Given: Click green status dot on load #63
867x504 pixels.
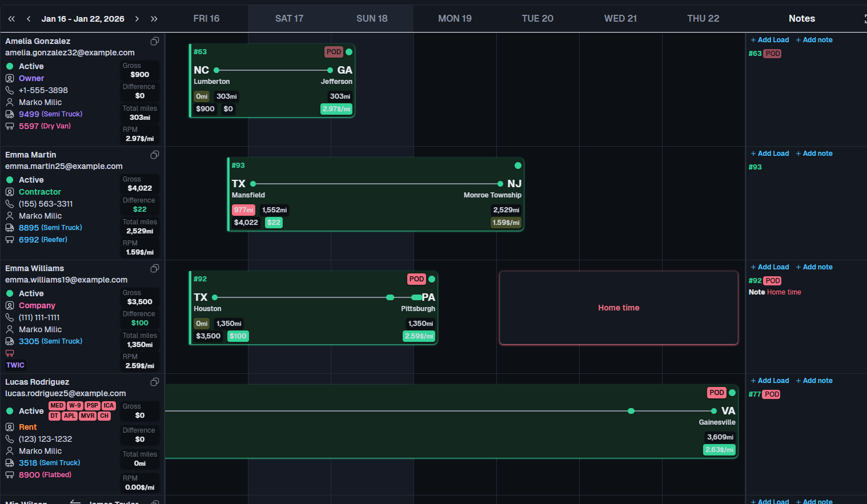Looking at the screenshot, I should tap(349, 52).
